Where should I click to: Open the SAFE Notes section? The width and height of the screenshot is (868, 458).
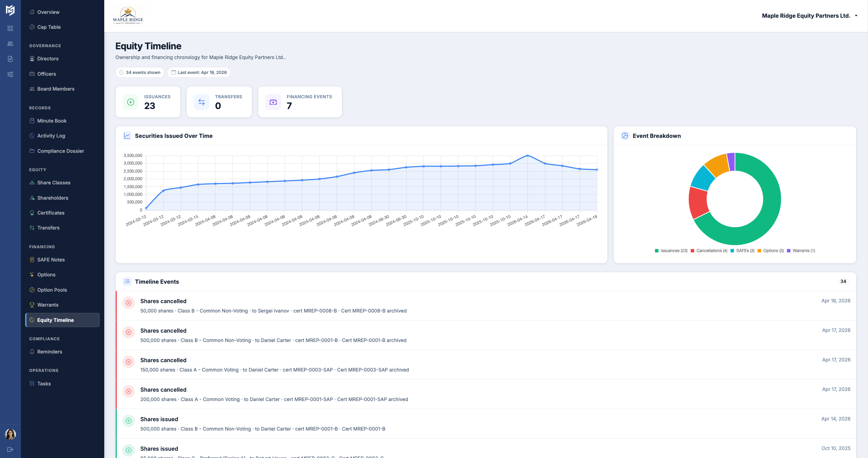click(x=51, y=260)
